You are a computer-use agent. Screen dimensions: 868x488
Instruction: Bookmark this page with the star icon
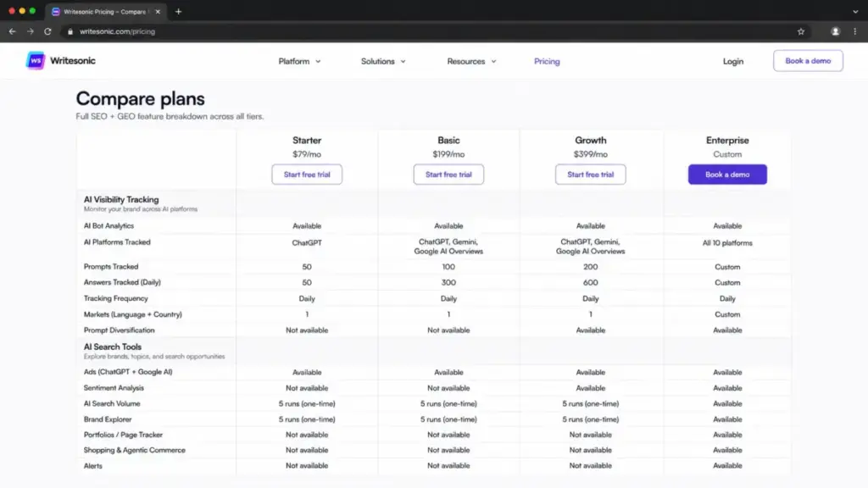tap(801, 31)
